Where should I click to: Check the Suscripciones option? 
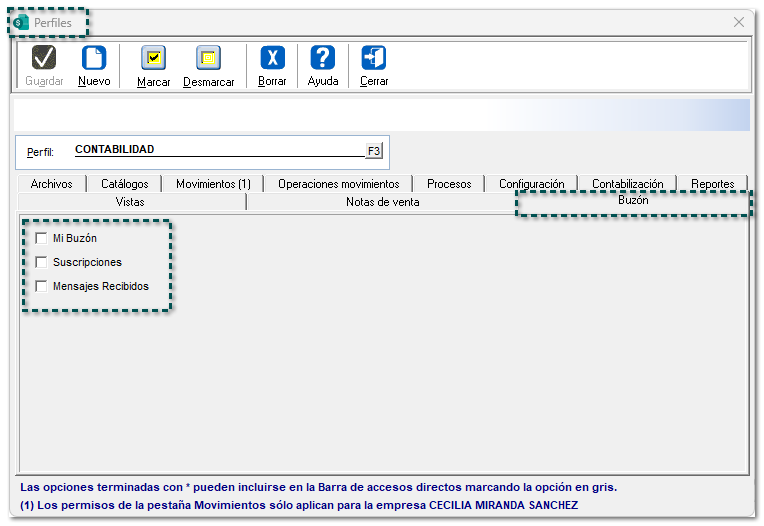tap(41, 262)
